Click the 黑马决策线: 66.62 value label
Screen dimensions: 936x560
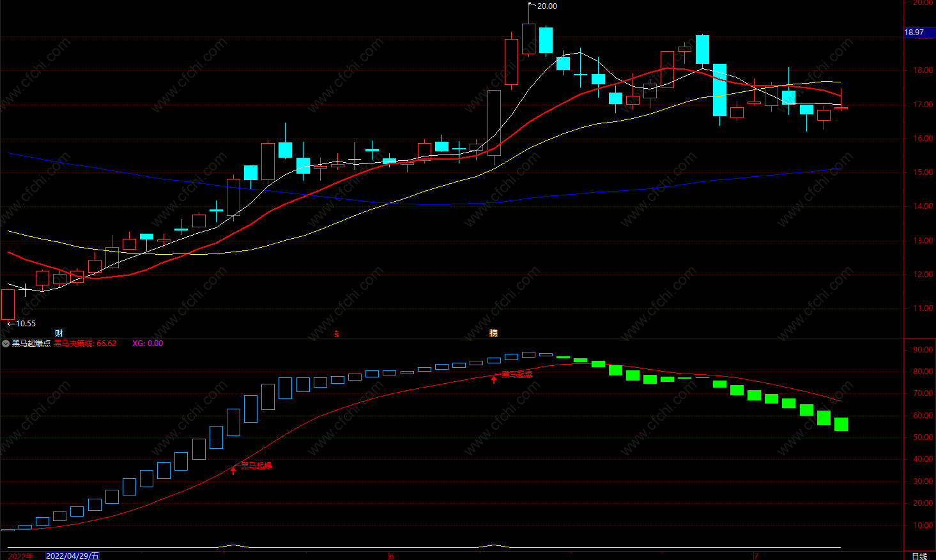(85, 344)
